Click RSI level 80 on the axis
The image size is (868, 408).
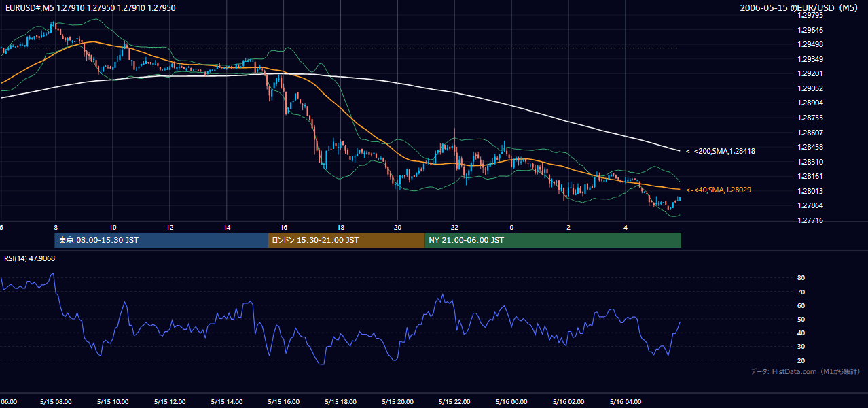(x=801, y=278)
